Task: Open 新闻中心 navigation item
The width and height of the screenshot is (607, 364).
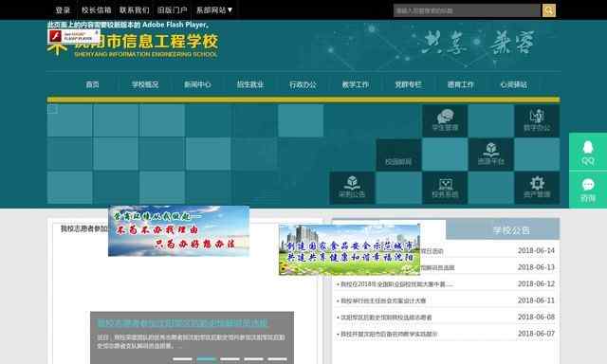Action: click(197, 84)
